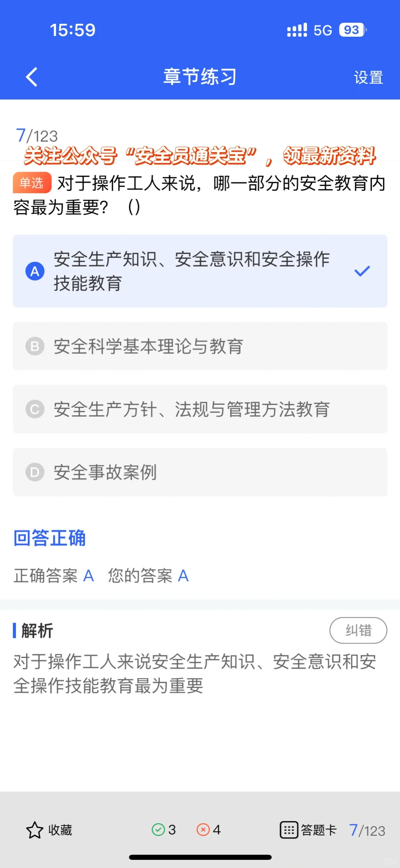
Task: Tap the 5G signal status indicator
Action: [323, 30]
